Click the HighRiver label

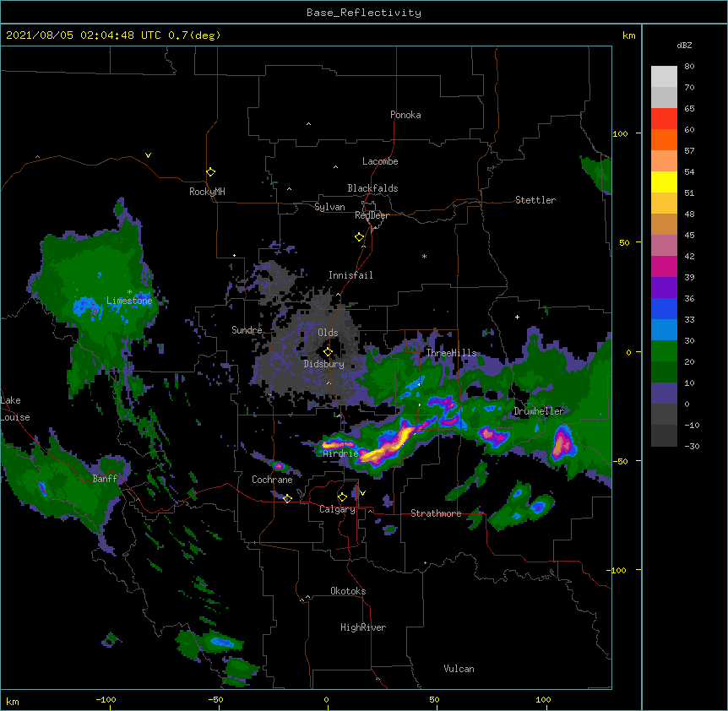[363, 627]
